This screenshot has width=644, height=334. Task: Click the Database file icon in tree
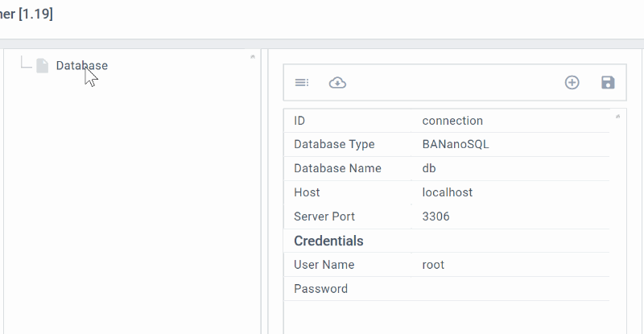[43, 66]
